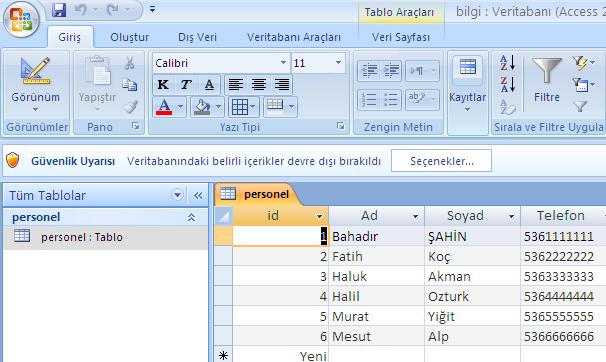Open the Kayıtlar records button
The image size is (606, 362).
(x=467, y=86)
